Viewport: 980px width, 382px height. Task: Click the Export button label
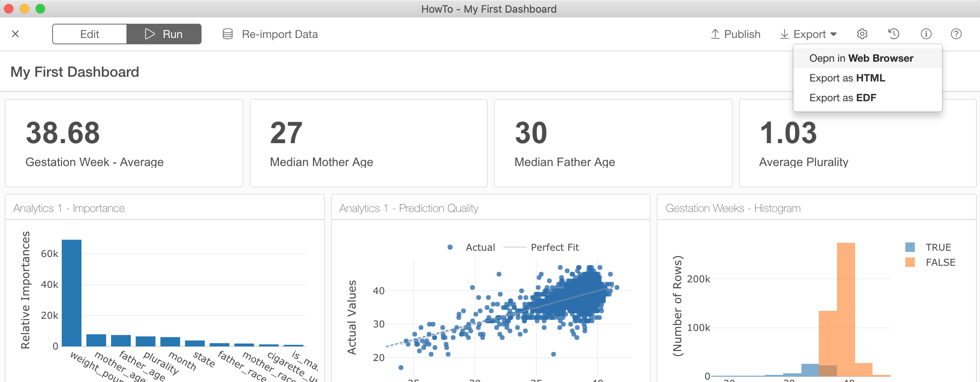click(809, 34)
